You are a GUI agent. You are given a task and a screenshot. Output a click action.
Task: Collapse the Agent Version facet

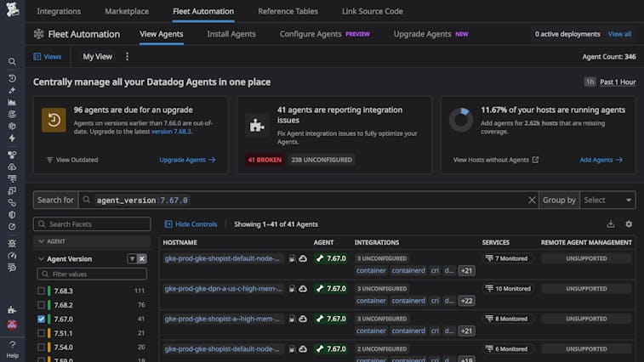41,259
